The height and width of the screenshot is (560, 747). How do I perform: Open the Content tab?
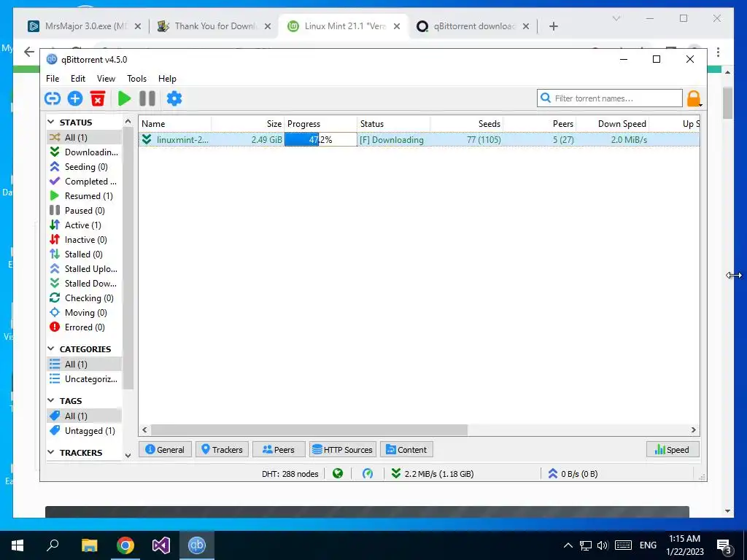[x=406, y=449]
